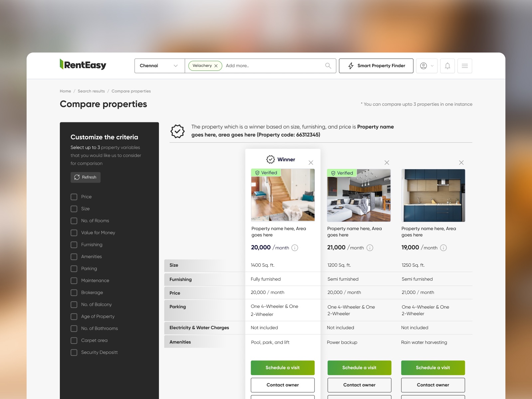
Task: Click the search magnifier icon
Action: point(328,66)
